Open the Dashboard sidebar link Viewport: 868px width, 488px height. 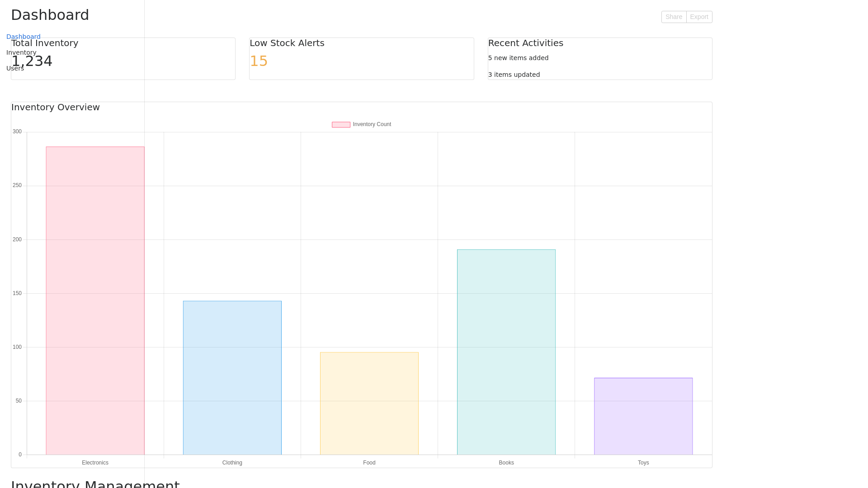(24, 37)
